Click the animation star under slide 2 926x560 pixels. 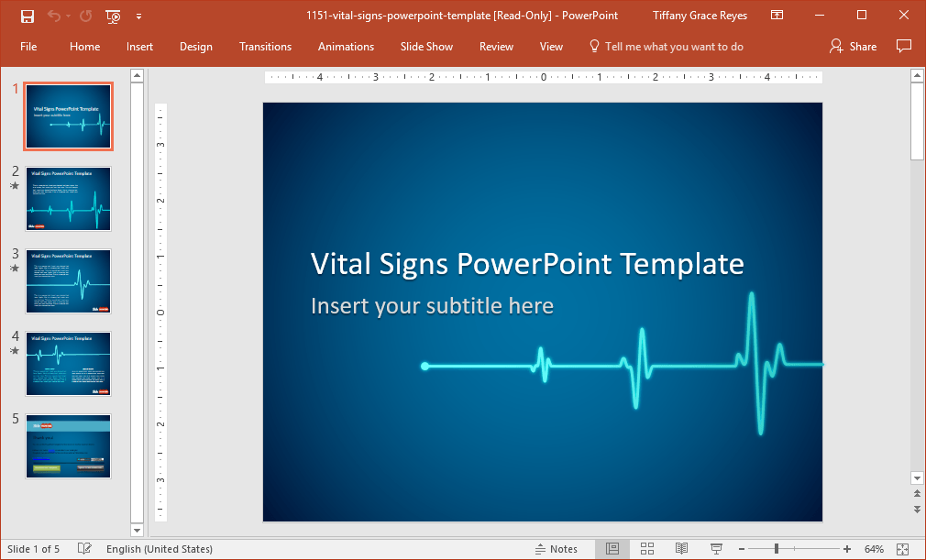pos(16,186)
